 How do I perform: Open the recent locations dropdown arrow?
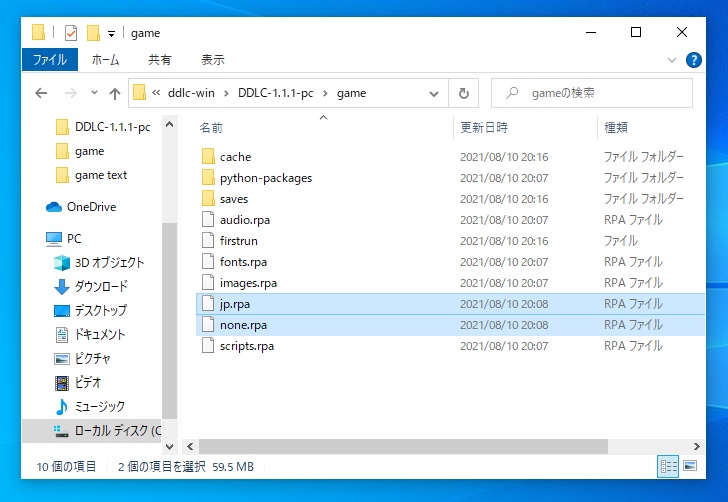[94, 93]
